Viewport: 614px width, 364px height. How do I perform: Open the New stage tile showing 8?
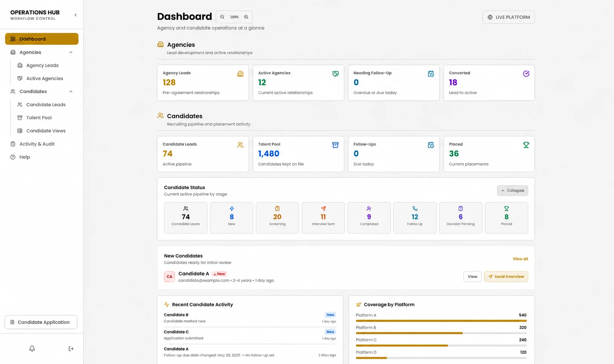coord(232,218)
